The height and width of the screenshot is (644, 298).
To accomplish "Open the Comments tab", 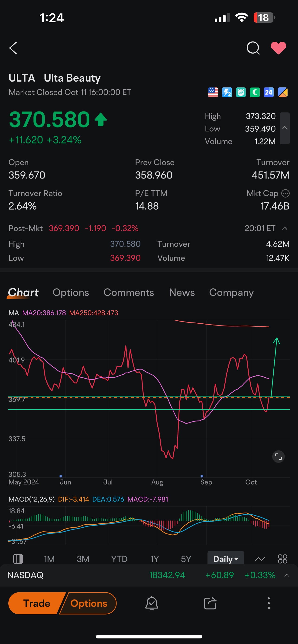I will point(129,293).
